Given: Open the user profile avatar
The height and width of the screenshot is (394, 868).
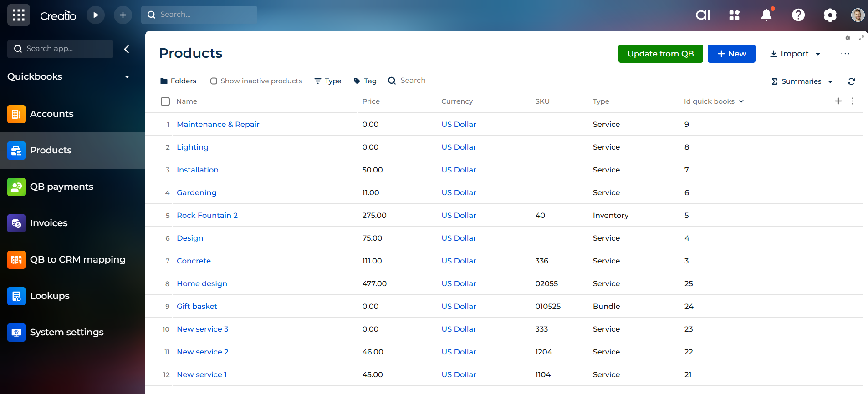Looking at the screenshot, I should point(858,15).
